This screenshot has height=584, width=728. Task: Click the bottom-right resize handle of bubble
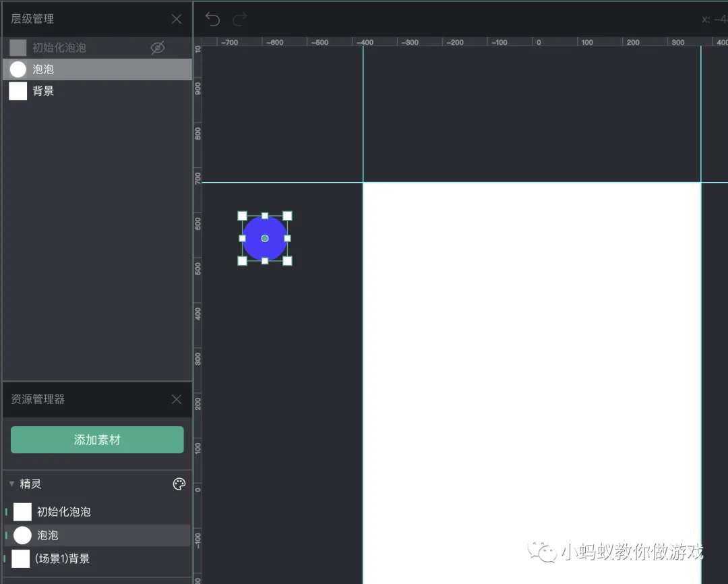pyautogui.click(x=287, y=260)
